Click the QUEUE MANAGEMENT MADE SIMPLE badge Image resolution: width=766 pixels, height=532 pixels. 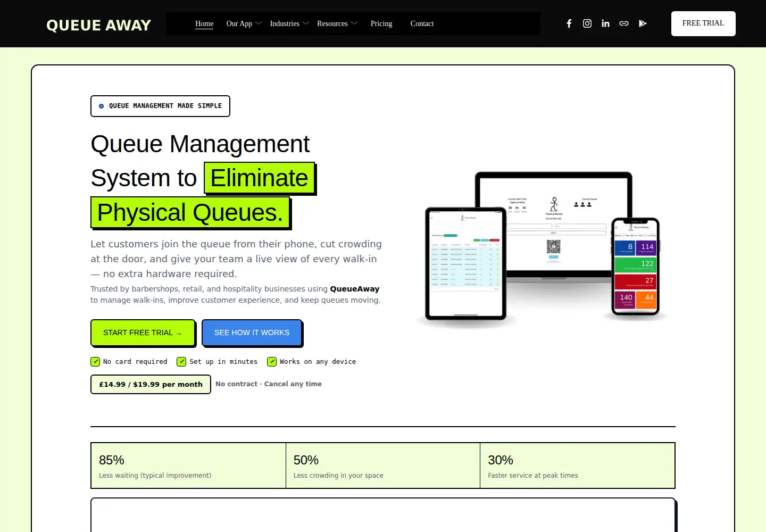tap(160, 106)
